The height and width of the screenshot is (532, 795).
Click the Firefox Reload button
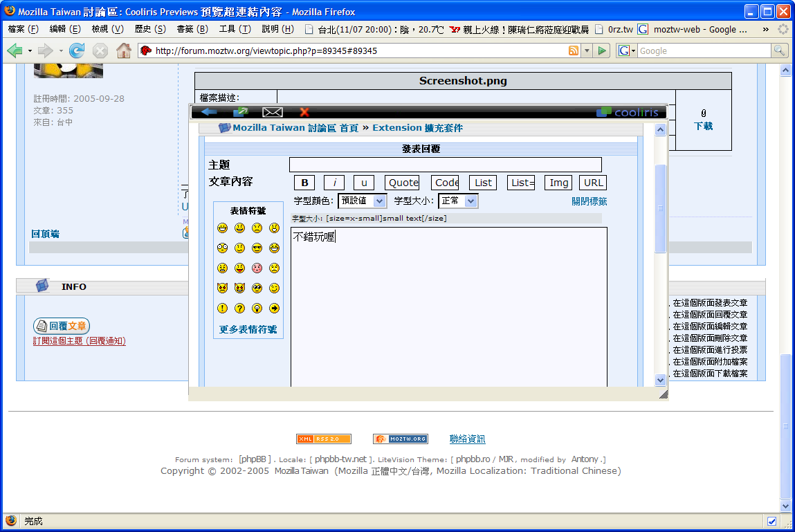coord(77,51)
